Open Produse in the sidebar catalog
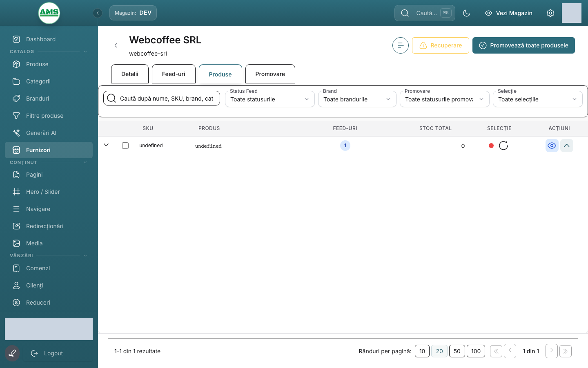This screenshot has height=368, width=588. [x=49, y=64]
